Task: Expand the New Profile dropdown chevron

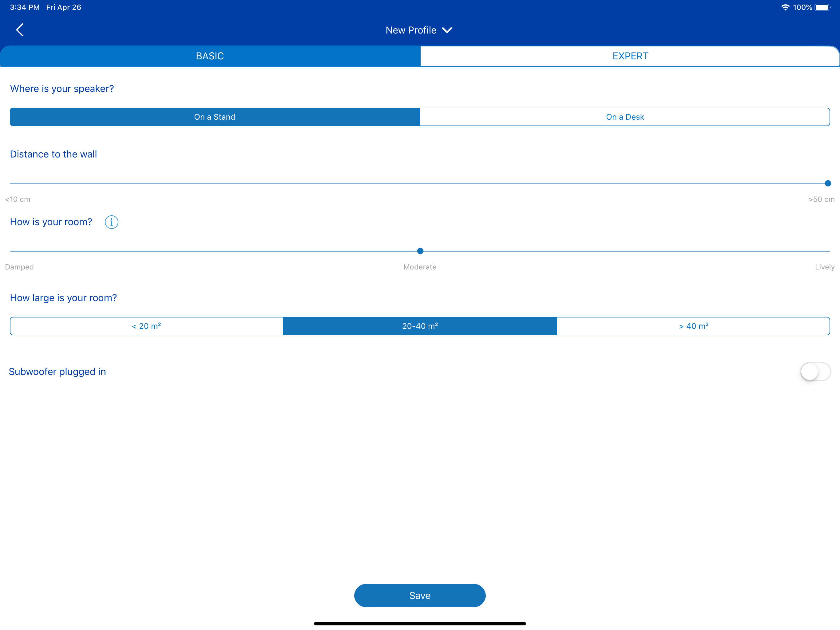Action: click(447, 30)
